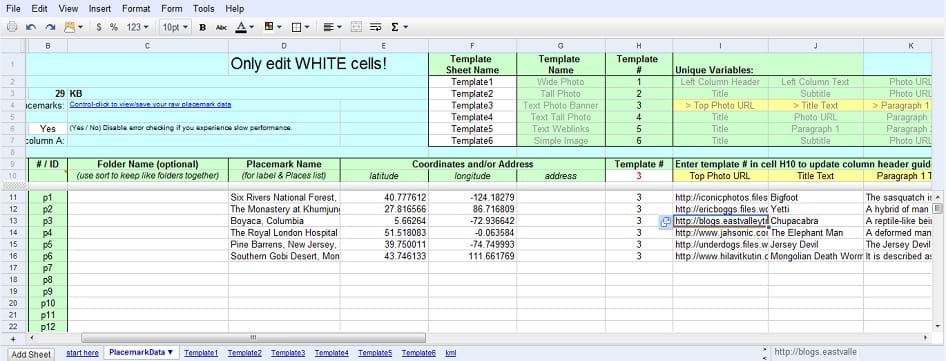This screenshot has width=946, height=361.
Task: Undo the last action
Action: (x=31, y=27)
